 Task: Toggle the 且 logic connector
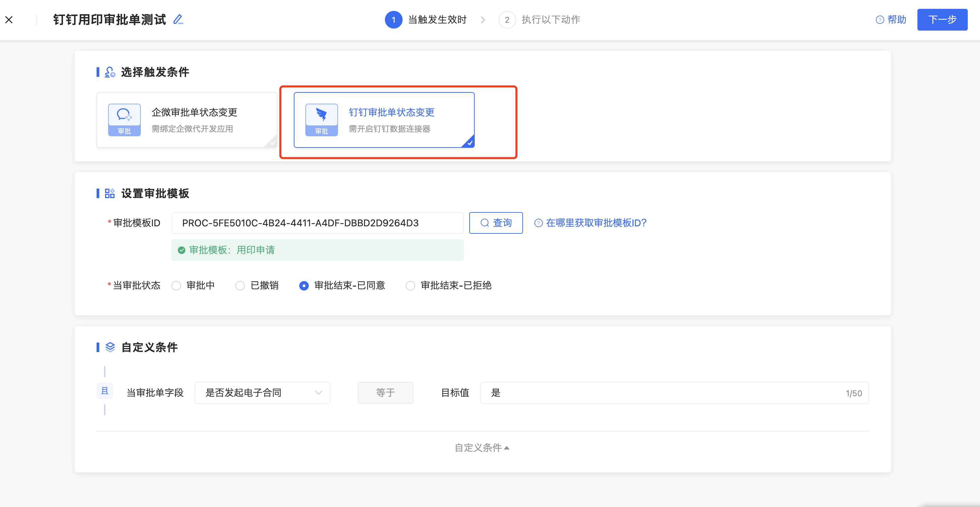coord(105,391)
